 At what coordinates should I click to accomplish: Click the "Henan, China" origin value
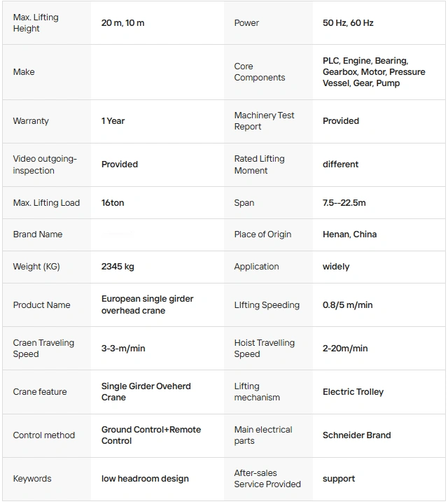[x=349, y=234]
